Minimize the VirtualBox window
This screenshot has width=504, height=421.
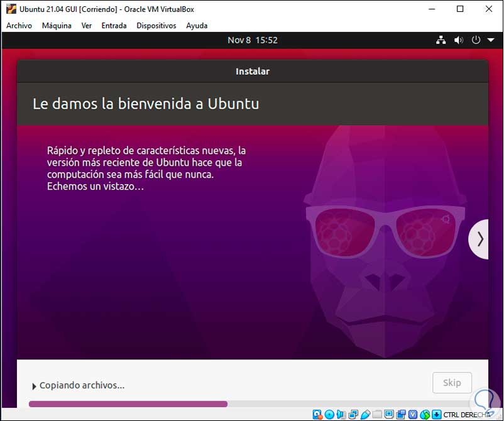pos(432,9)
